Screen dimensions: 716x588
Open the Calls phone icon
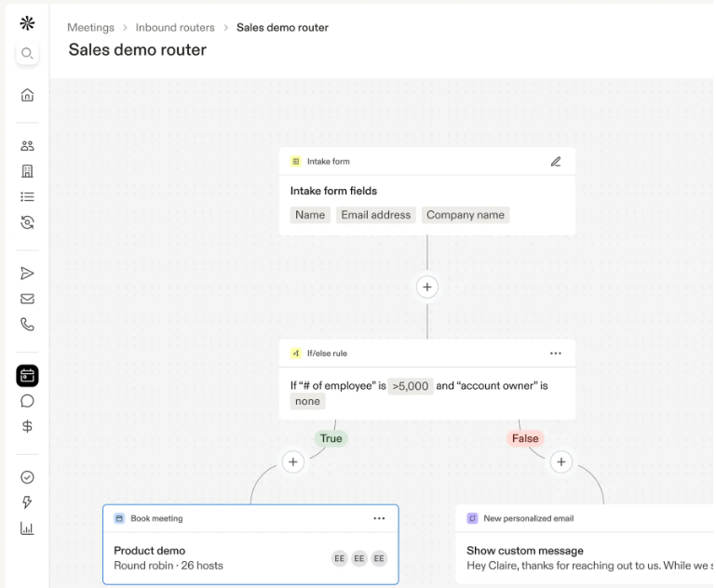tap(27, 325)
